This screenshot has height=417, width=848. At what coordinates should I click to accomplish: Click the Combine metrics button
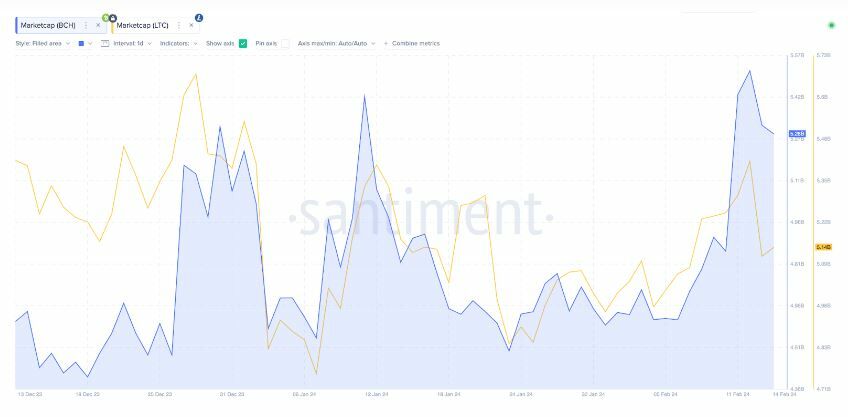pos(412,43)
